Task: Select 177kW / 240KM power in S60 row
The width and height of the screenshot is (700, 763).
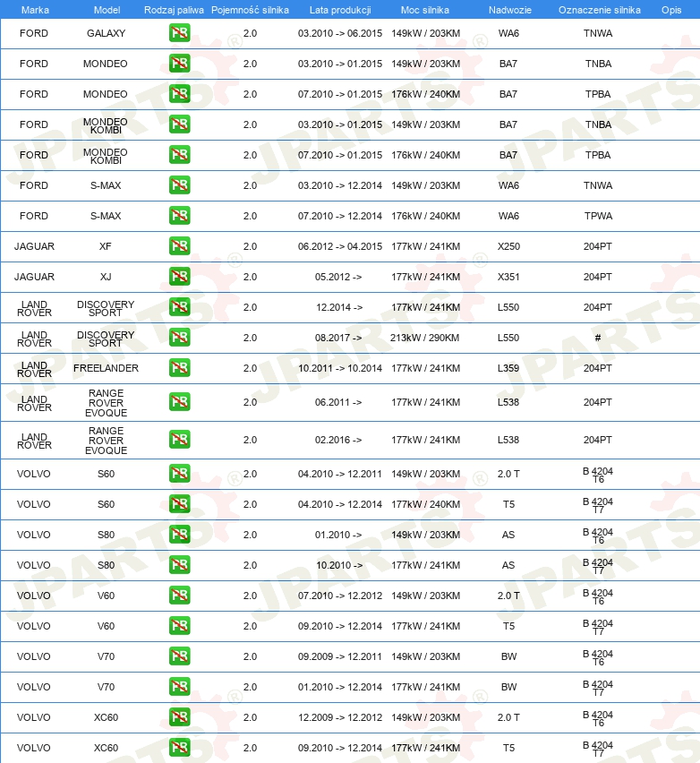Action: point(426,504)
